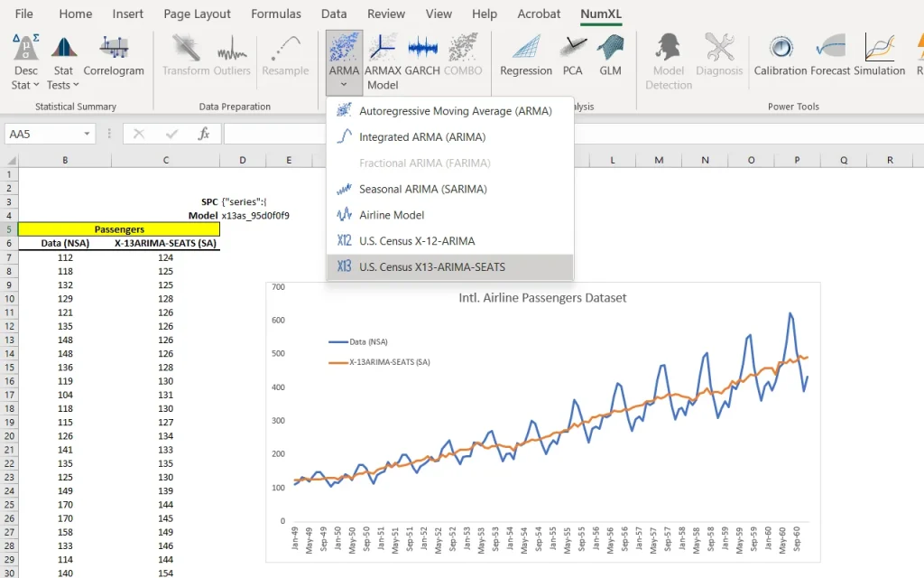Switch to the Data ribbon tab
This screenshot has width=924, height=578.
(333, 14)
